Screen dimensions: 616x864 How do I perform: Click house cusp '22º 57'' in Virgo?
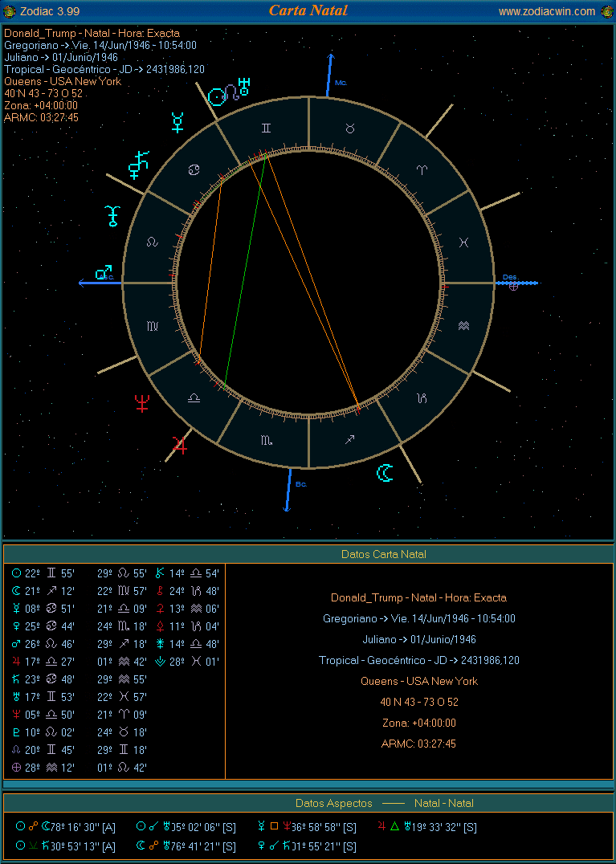(122, 591)
